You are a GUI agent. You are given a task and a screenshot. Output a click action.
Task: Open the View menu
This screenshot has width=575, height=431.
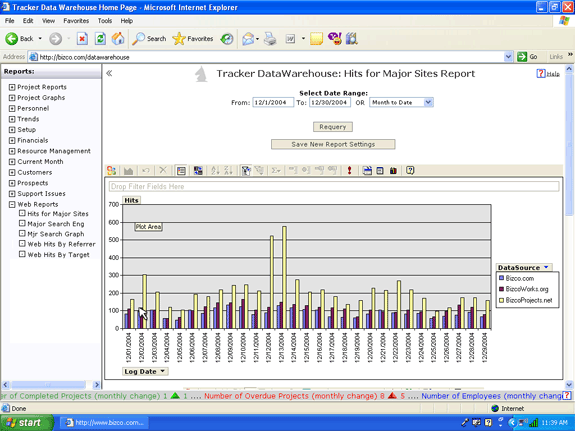pyautogui.click(x=48, y=21)
